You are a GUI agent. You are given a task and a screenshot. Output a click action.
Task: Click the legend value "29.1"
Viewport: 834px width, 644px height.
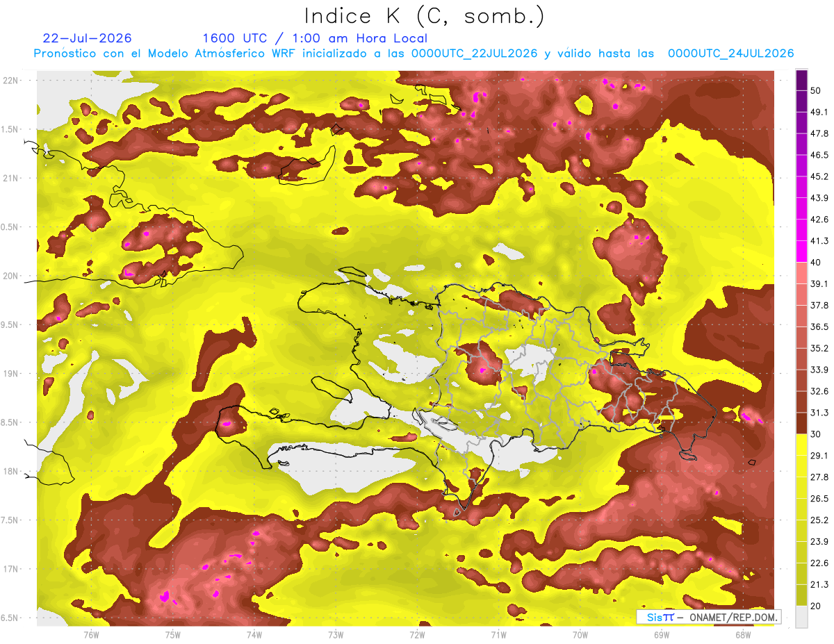pos(819,456)
